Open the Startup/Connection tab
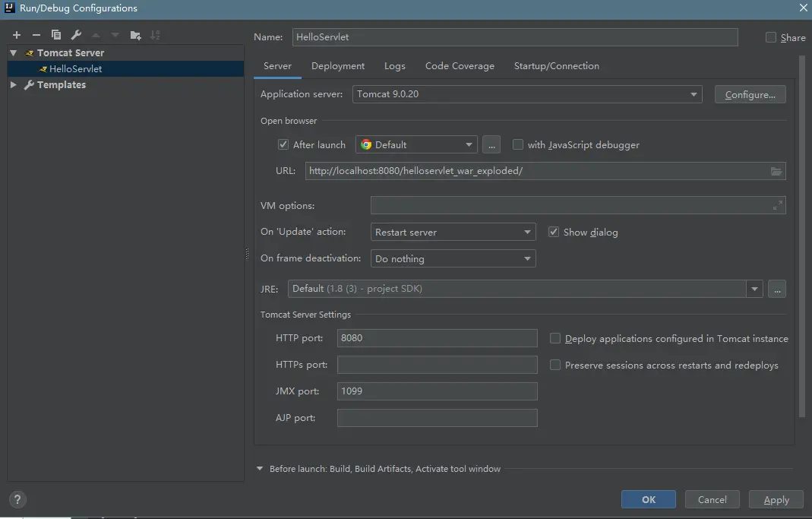The image size is (812, 519). coord(556,66)
